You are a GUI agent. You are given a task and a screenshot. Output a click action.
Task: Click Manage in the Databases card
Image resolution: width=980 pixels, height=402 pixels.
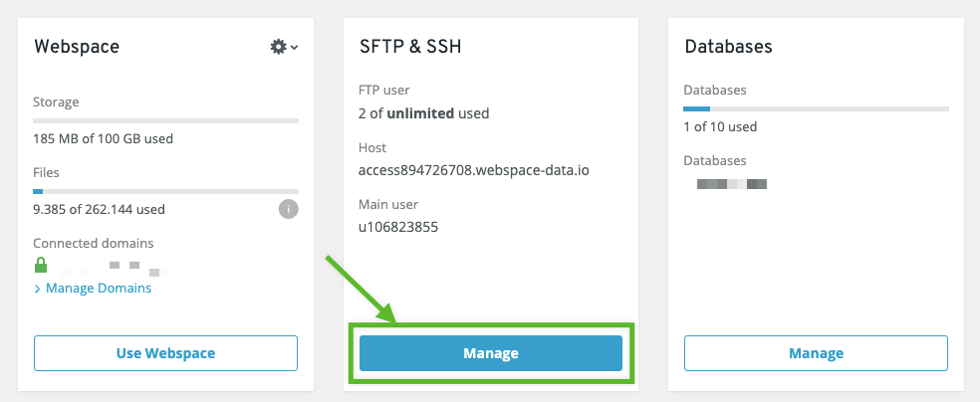[816, 353]
